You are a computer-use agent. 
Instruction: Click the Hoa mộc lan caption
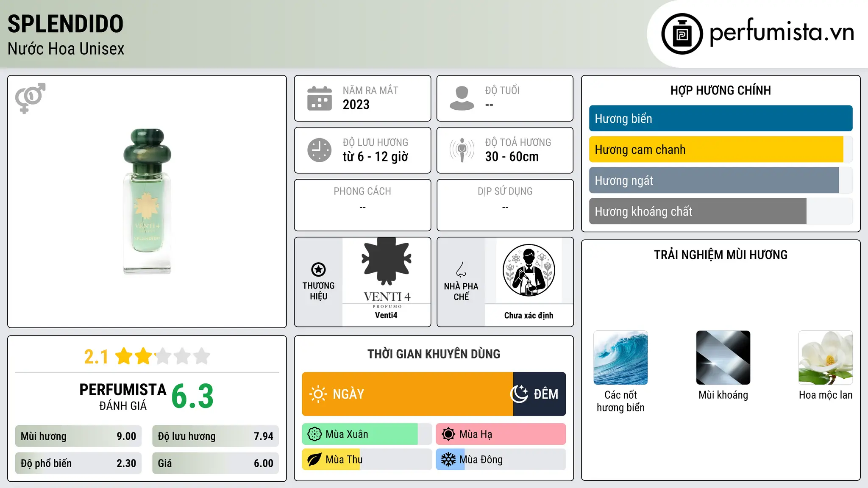[826, 395]
